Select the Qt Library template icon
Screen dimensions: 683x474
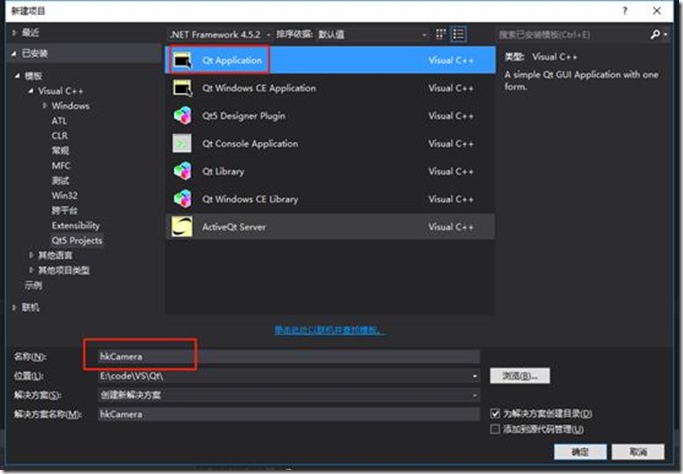tap(183, 171)
